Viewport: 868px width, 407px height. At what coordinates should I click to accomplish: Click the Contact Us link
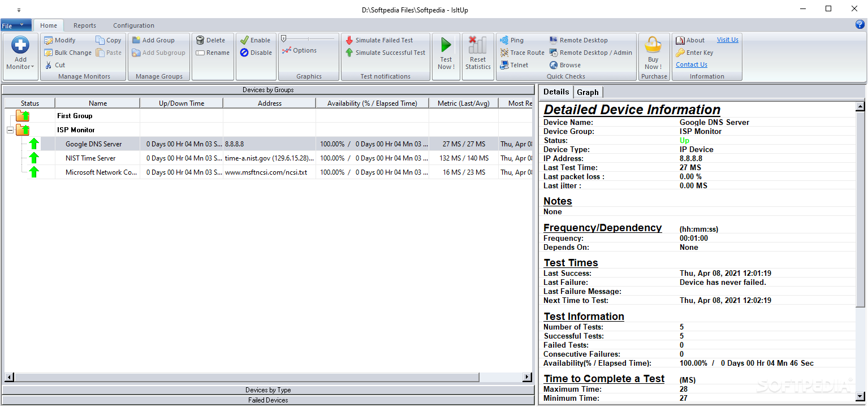pos(692,64)
